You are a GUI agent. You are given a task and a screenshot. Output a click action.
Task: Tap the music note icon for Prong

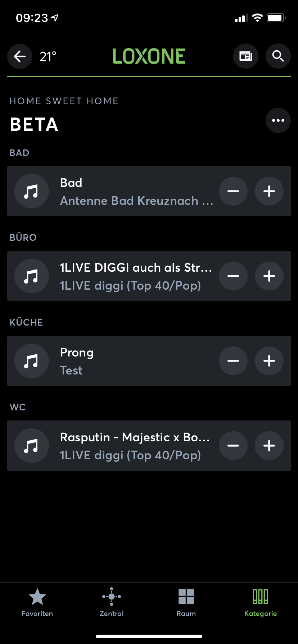pyautogui.click(x=31, y=361)
